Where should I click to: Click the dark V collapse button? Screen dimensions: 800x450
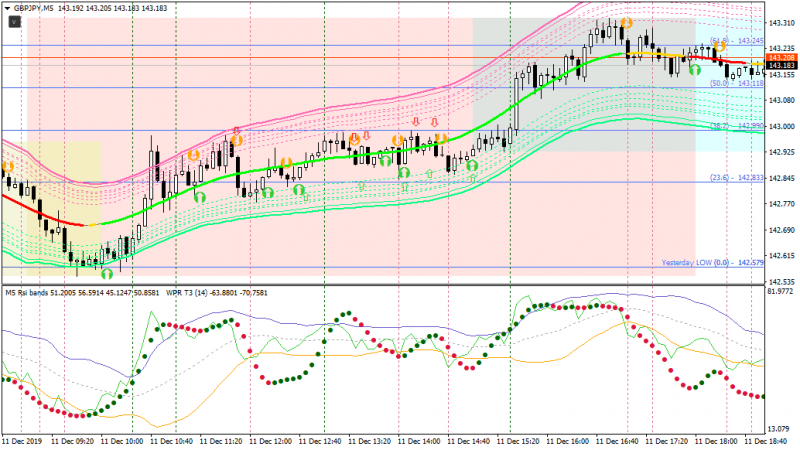pos(14,22)
